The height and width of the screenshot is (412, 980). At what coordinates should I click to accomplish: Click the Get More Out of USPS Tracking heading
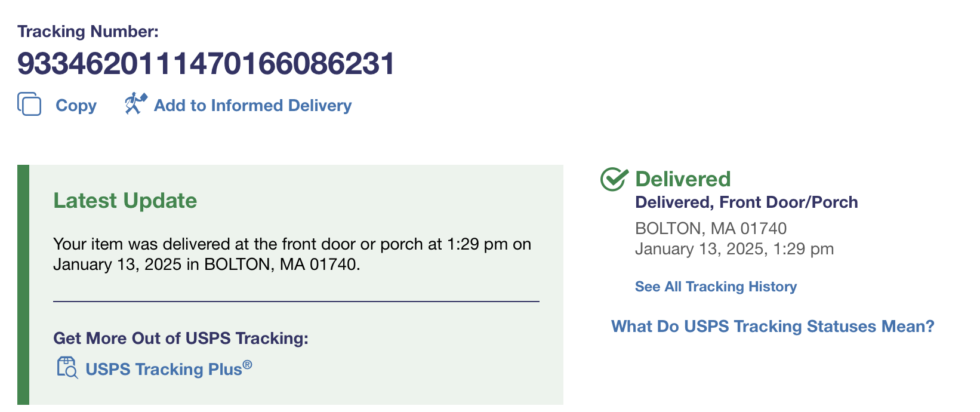click(x=181, y=339)
